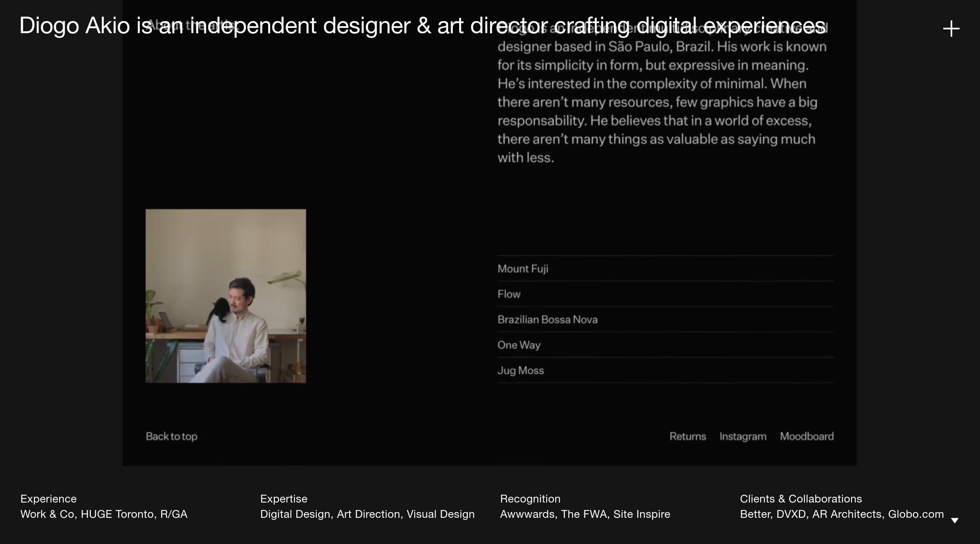Click the Expertise section heading

pos(283,499)
